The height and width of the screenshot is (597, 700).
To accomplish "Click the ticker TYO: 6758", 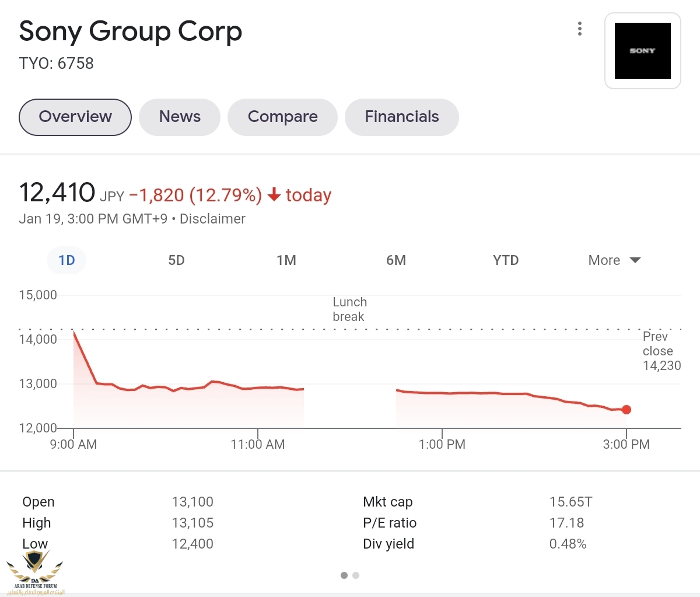I will click(x=57, y=63).
